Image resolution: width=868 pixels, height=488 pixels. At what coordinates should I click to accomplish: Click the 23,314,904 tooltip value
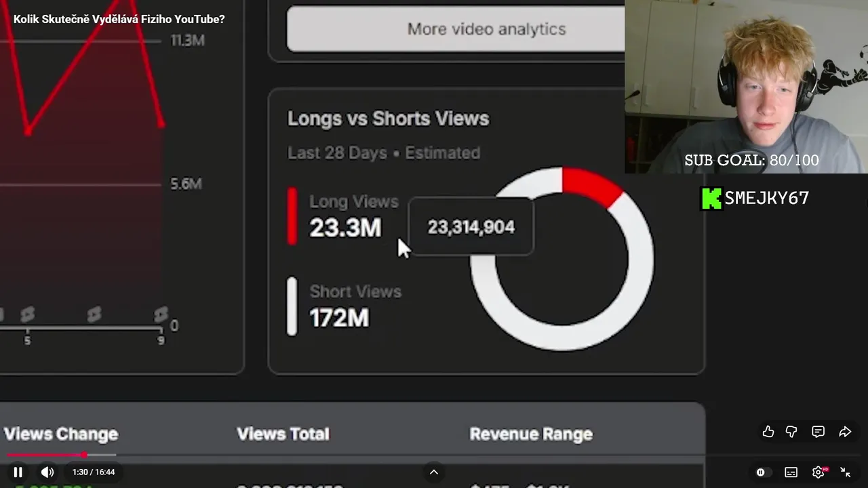pos(471,227)
